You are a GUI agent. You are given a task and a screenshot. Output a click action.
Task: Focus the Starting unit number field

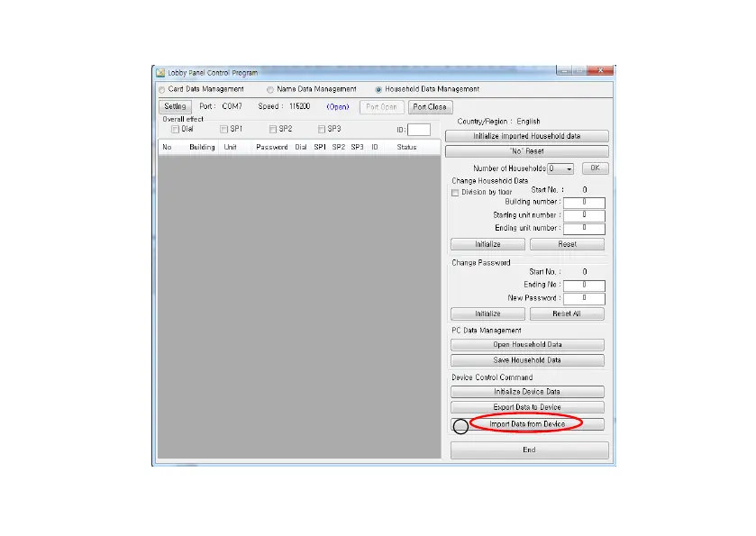point(584,215)
